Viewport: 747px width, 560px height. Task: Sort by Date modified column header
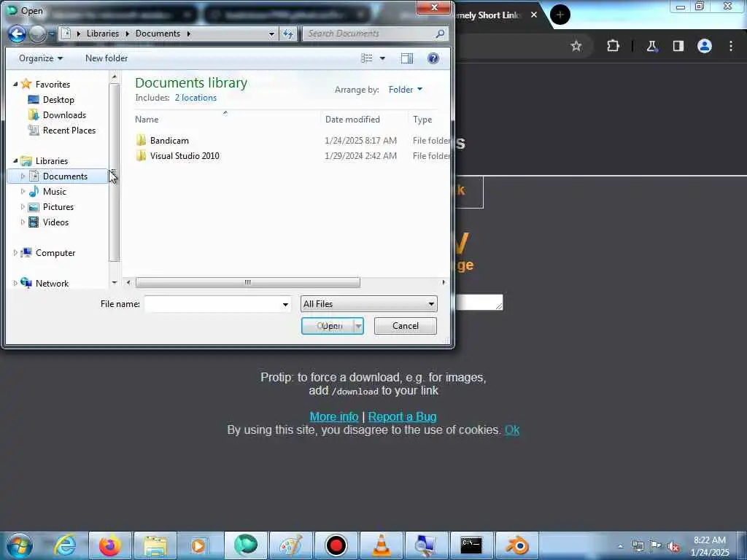point(364,120)
